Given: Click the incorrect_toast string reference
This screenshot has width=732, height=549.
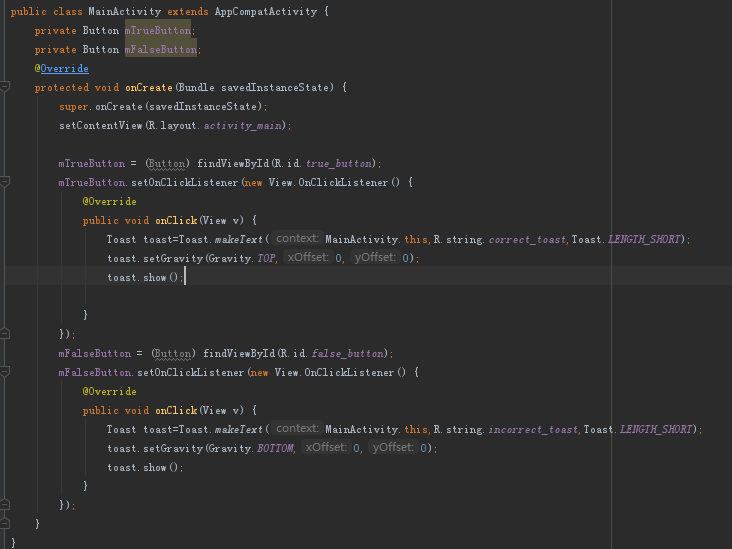Looking at the screenshot, I should click(533, 430).
